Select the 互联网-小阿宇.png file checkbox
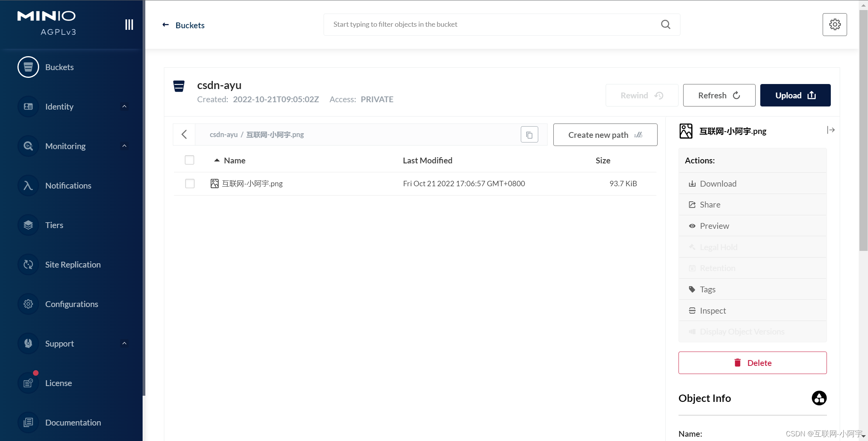The width and height of the screenshot is (868, 441). (189, 184)
